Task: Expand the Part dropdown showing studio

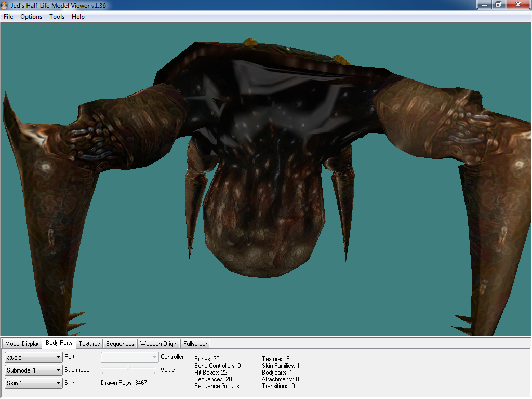Action: (x=34, y=357)
